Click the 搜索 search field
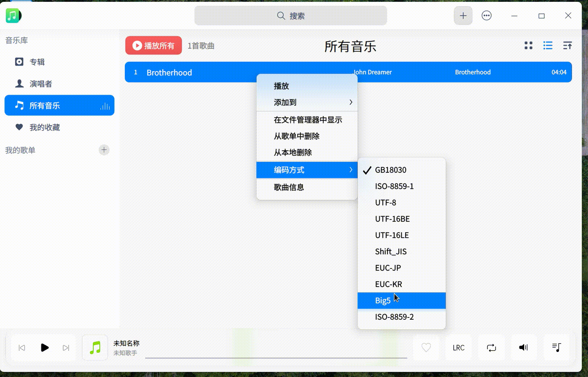Image resolution: width=588 pixels, height=377 pixels. (x=291, y=16)
